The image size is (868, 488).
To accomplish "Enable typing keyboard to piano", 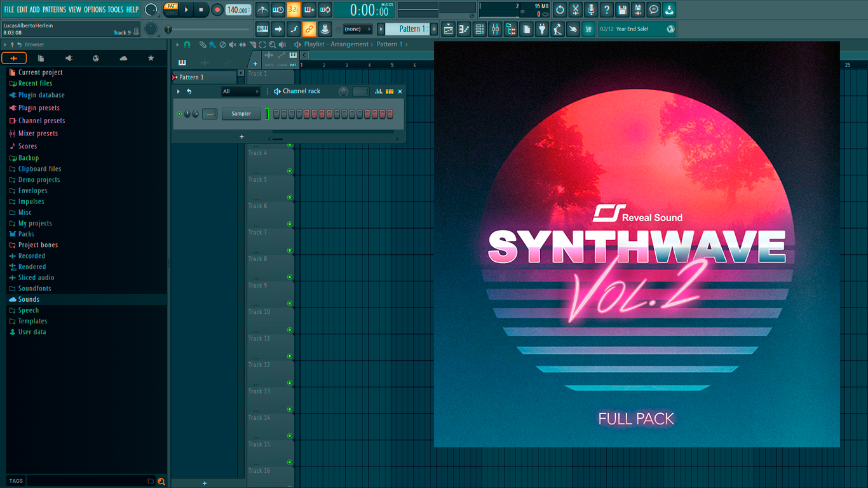I will pos(262,29).
